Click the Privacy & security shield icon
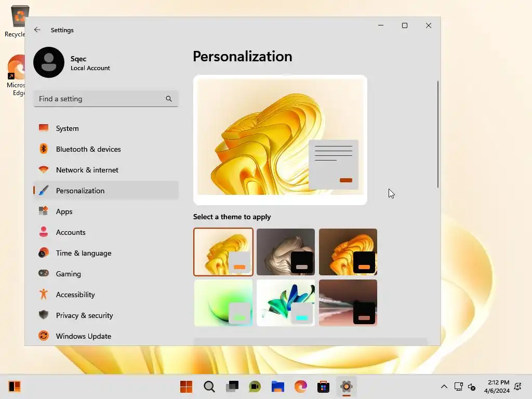Screen dimensions: 532x399 [x=44, y=315]
